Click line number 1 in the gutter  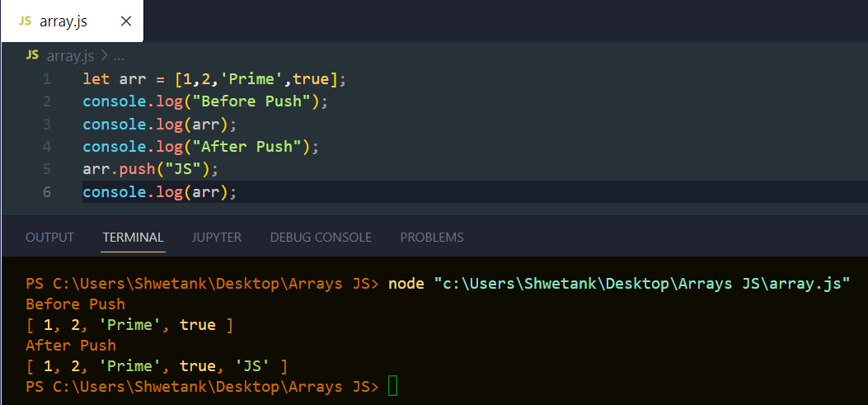pyautogui.click(x=47, y=79)
